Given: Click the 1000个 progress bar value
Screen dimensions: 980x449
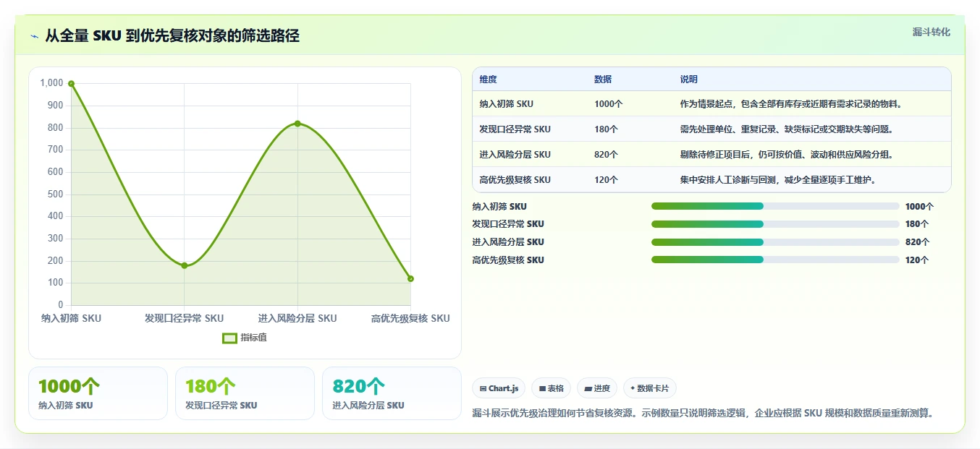Looking at the screenshot, I should [x=919, y=207].
